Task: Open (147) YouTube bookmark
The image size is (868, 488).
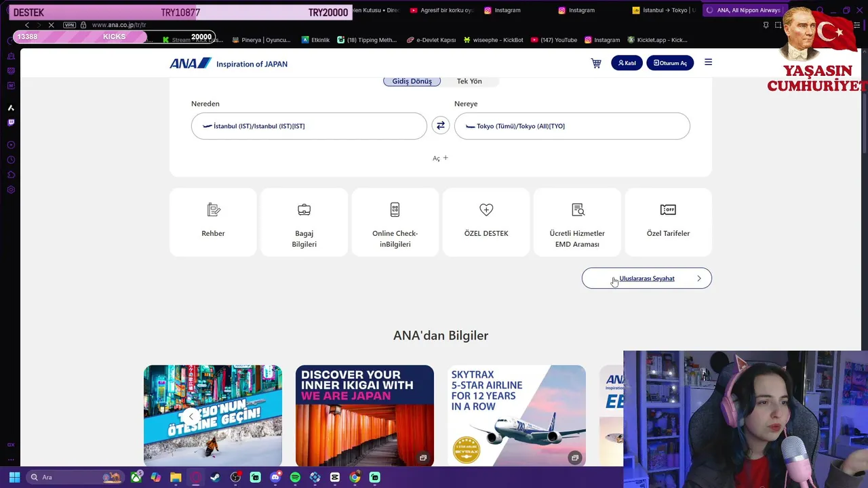Action: point(554,40)
